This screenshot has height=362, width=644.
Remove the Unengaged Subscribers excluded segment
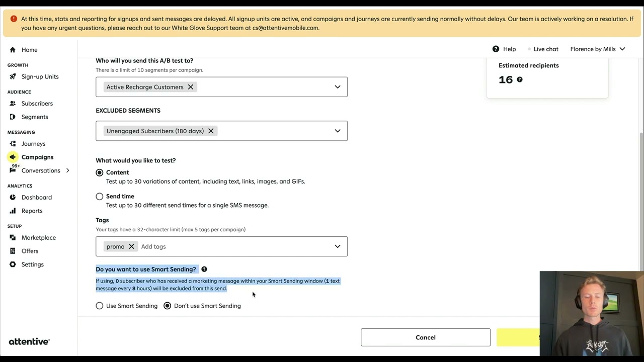(211, 131)
